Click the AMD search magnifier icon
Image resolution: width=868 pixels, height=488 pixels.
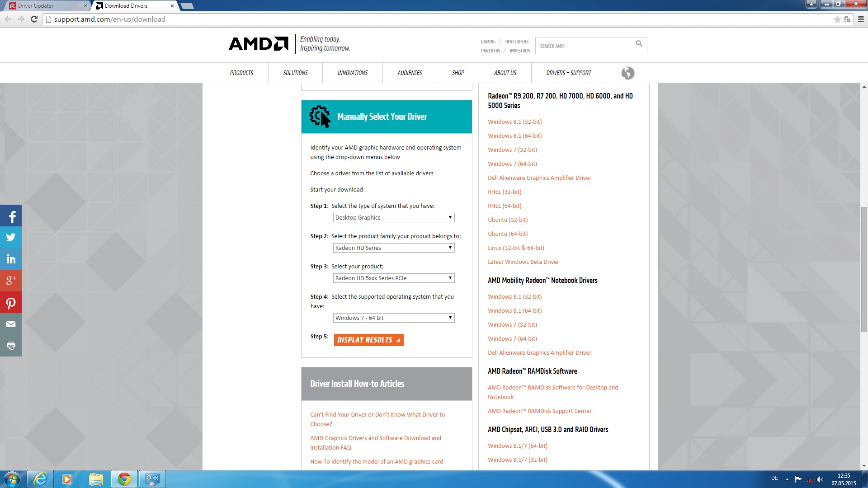[639, 44]
